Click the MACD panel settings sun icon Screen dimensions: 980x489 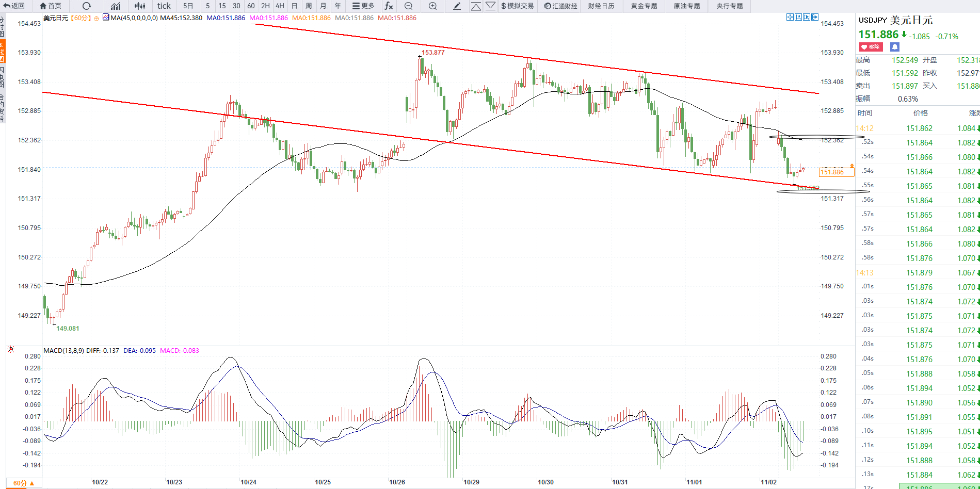tap(11, 349)
